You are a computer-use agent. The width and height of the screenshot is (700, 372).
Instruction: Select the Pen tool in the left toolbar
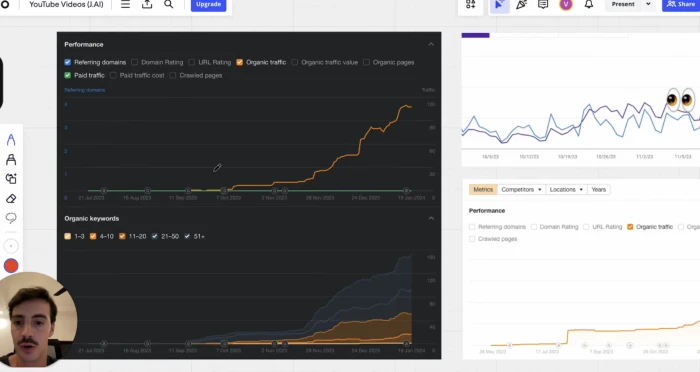tap(11, 140)
